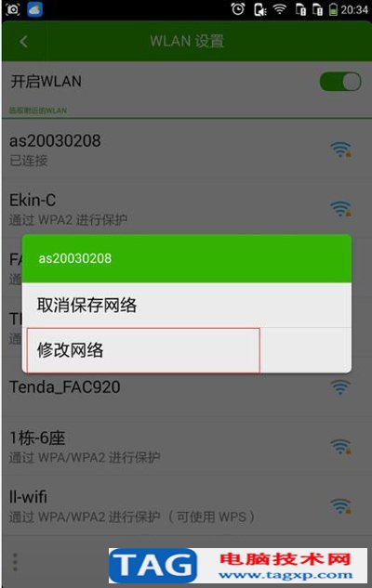Tap the battery indicator in status bar

pyautogui.click(x=333, y=9)
